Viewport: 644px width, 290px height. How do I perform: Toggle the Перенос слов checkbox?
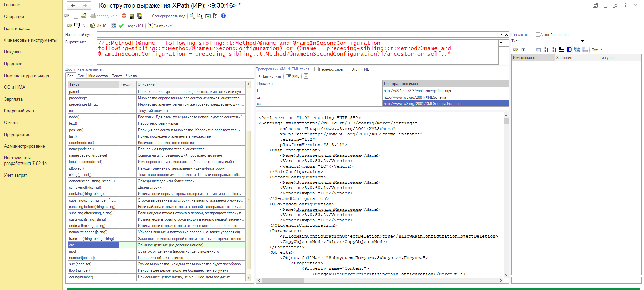coord(316,69)
